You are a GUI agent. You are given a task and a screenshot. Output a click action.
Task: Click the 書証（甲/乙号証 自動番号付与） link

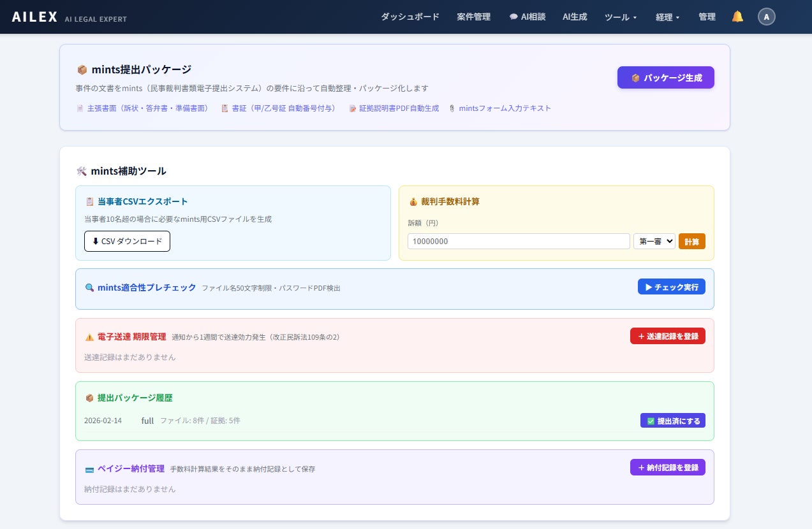pos(278,108)
